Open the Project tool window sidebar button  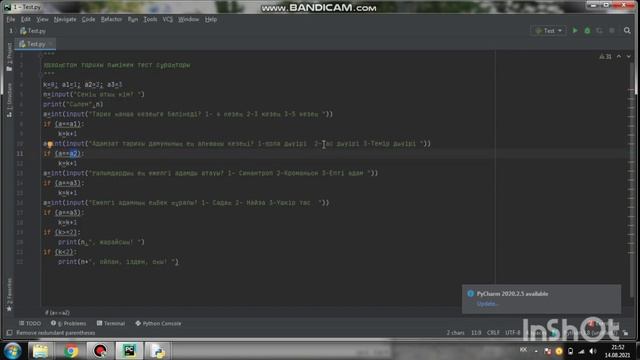point(9,56)
